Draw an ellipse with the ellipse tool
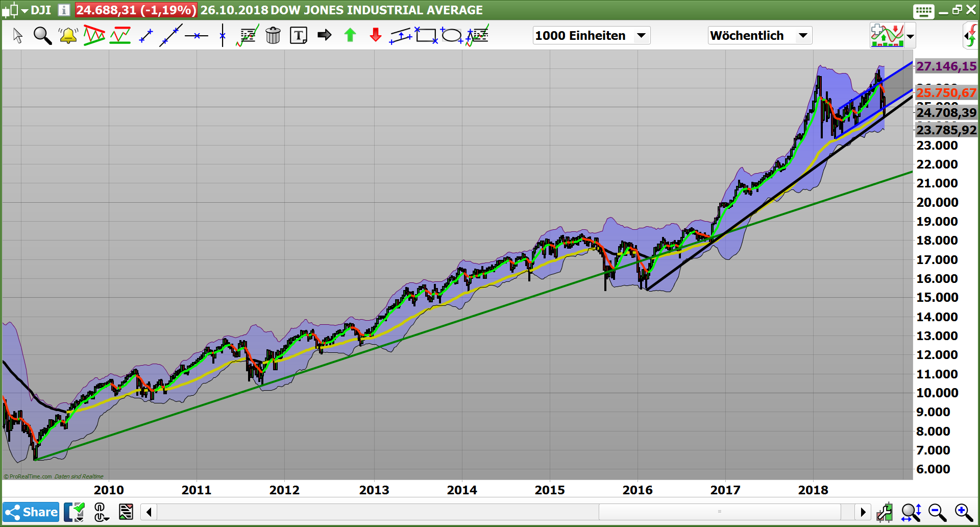The image size is (980, 527). coord(452,35)
